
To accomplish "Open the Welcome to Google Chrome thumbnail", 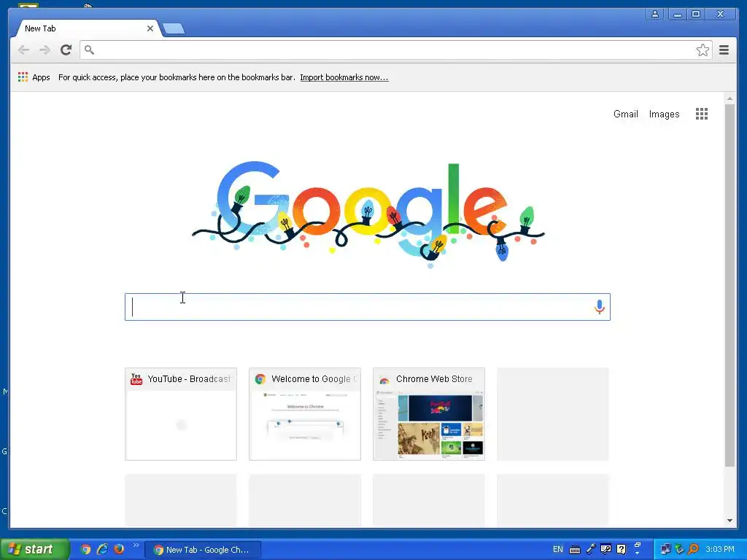I will click(x=305, y=414).
